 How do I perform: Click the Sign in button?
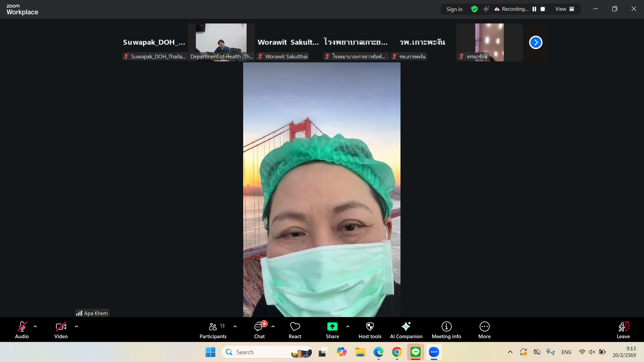[x=454, y=9]
